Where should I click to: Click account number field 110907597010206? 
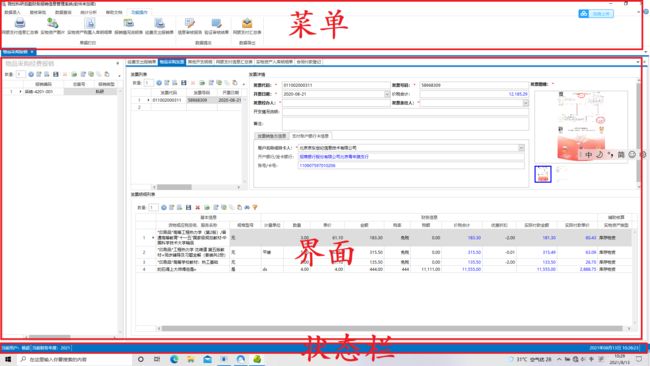click(x=411, y=165)
